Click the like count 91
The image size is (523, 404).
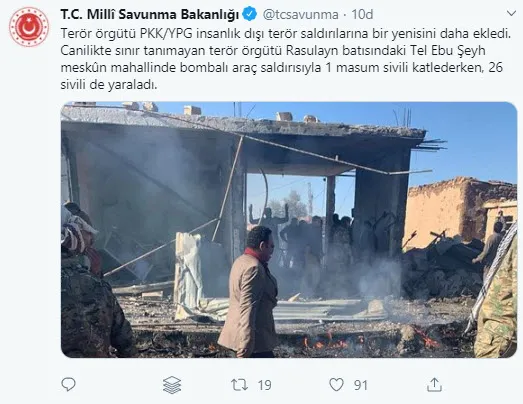[361, 385]
